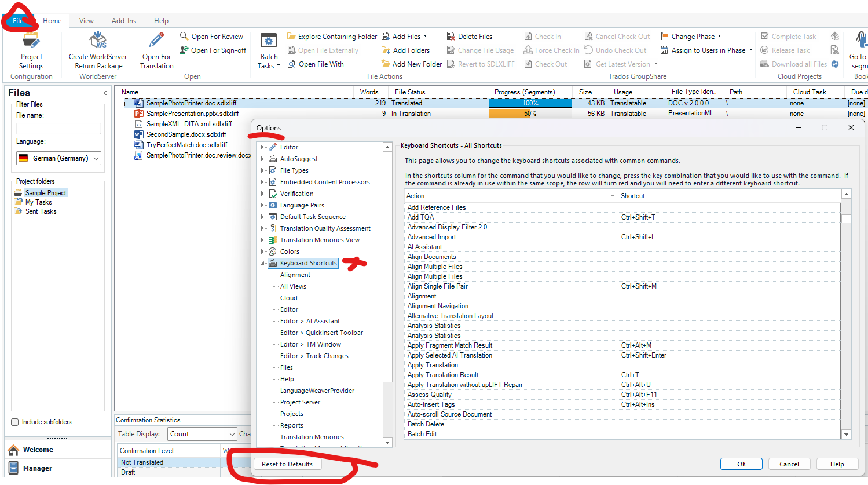Open the Batch Tasks menu icon
The image size is (868, 485).
pos(269,41)
